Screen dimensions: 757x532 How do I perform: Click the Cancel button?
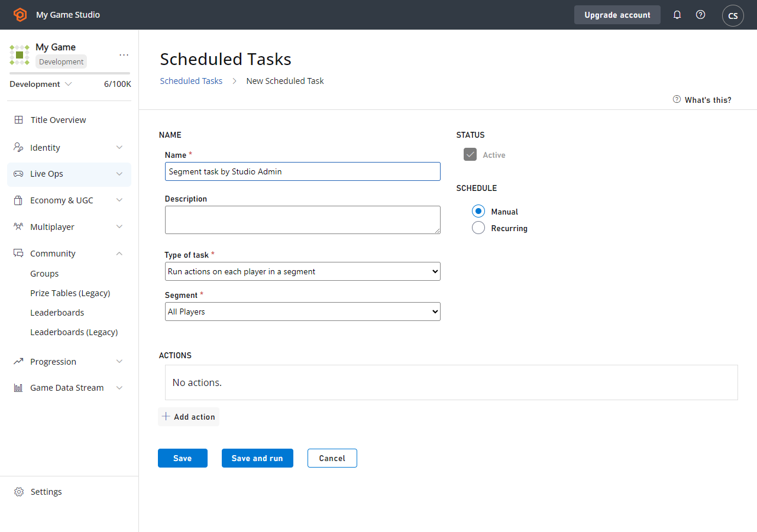coord(332,458)
